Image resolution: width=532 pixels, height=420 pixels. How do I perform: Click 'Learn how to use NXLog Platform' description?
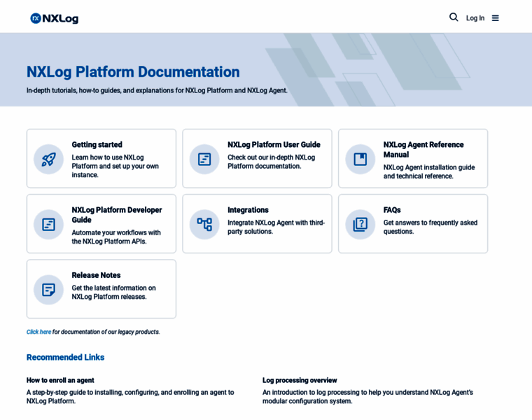click(115, 166)
